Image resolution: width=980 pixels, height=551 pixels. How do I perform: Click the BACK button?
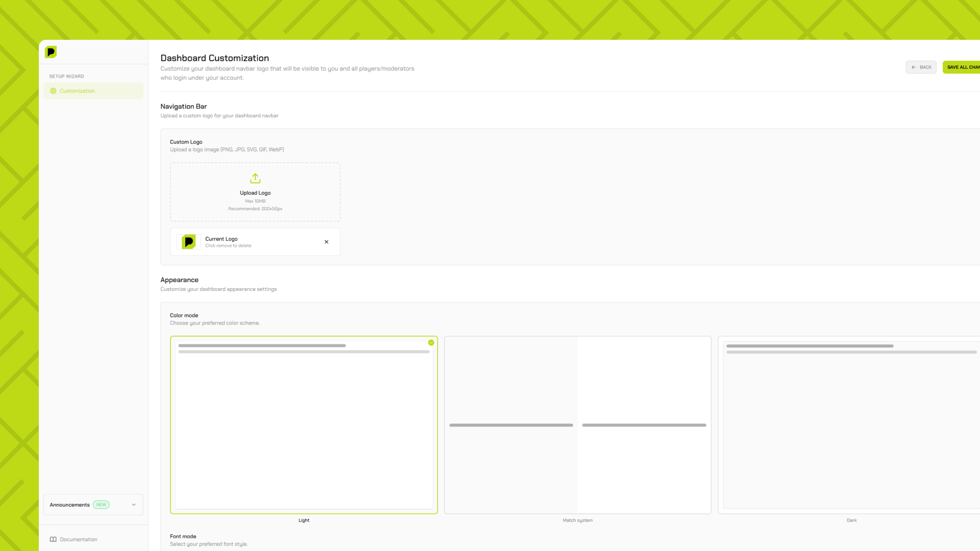click(921, 67)
